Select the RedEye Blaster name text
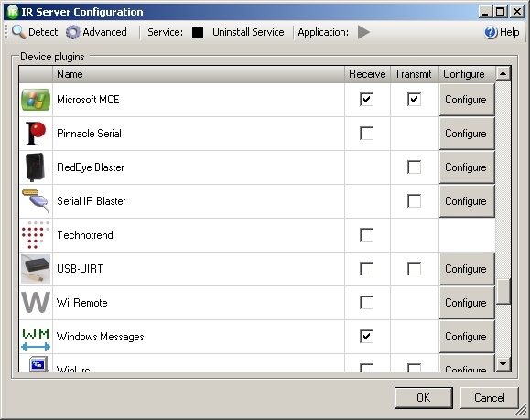This screenshot has height=420, width=530. [91, 167]
